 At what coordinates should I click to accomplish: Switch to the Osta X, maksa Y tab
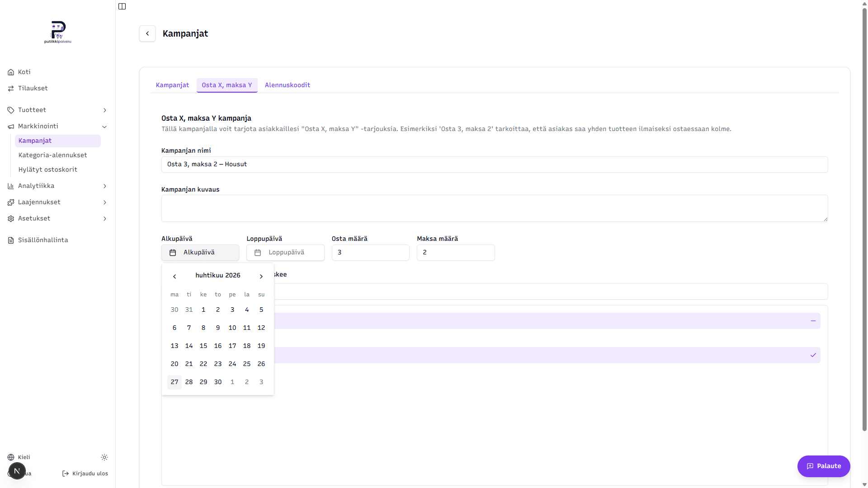(227, 85)
